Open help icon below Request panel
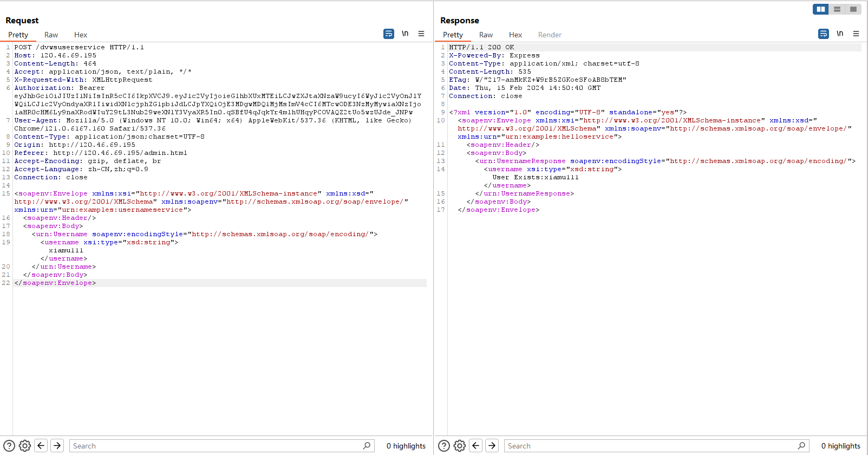The height and width of the screenshot is (455, 868). pos(9,446)
